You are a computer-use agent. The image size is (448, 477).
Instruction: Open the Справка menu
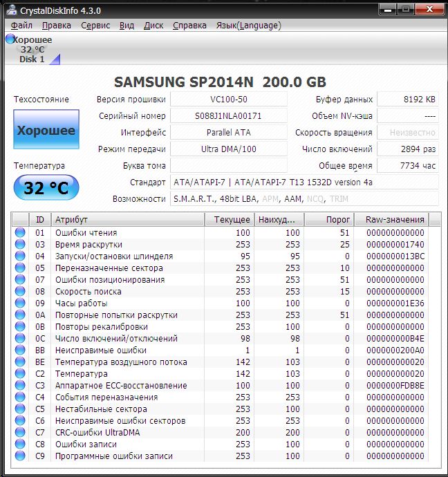pos(189,26)
